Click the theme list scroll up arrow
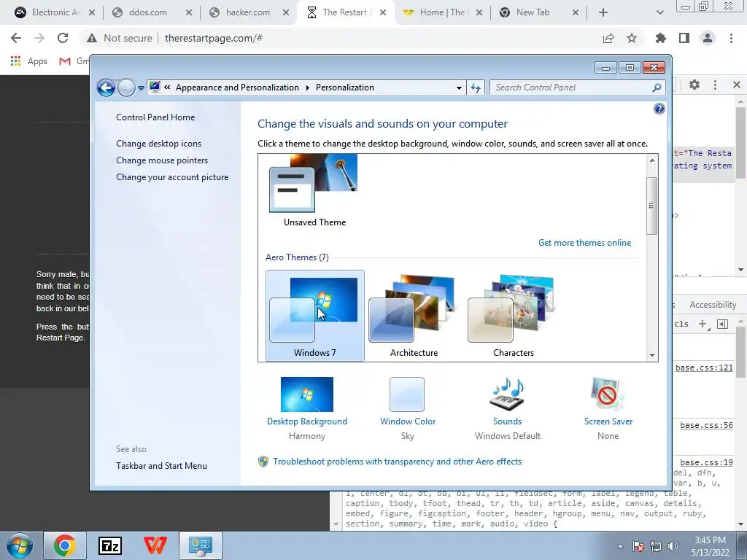Image resolution: width=747 pixels, height=560 pixels. (651, 160)
